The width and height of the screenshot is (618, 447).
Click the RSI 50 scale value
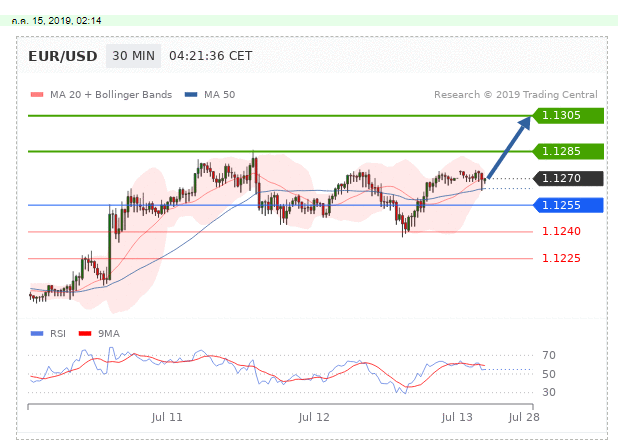point(549,374)
